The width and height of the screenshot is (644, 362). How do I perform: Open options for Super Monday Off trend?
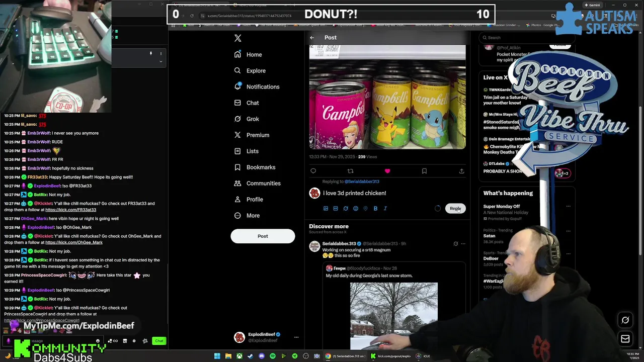point(569,206)
